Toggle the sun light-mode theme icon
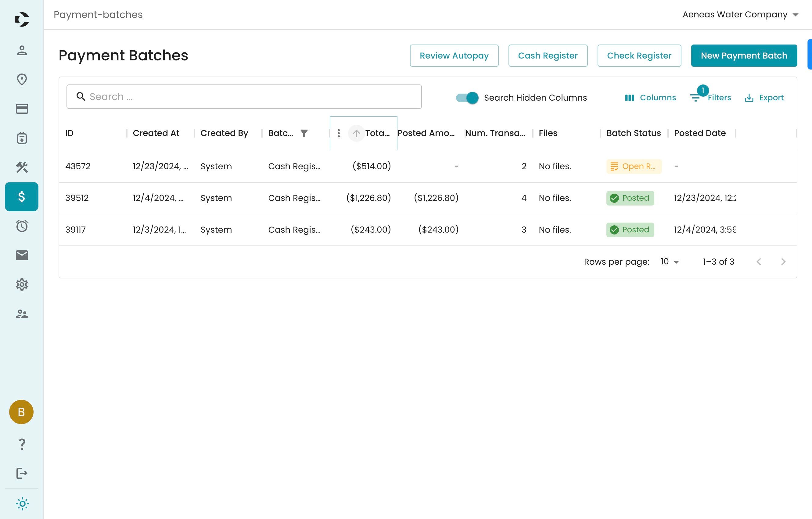 [x=22, y=504]
